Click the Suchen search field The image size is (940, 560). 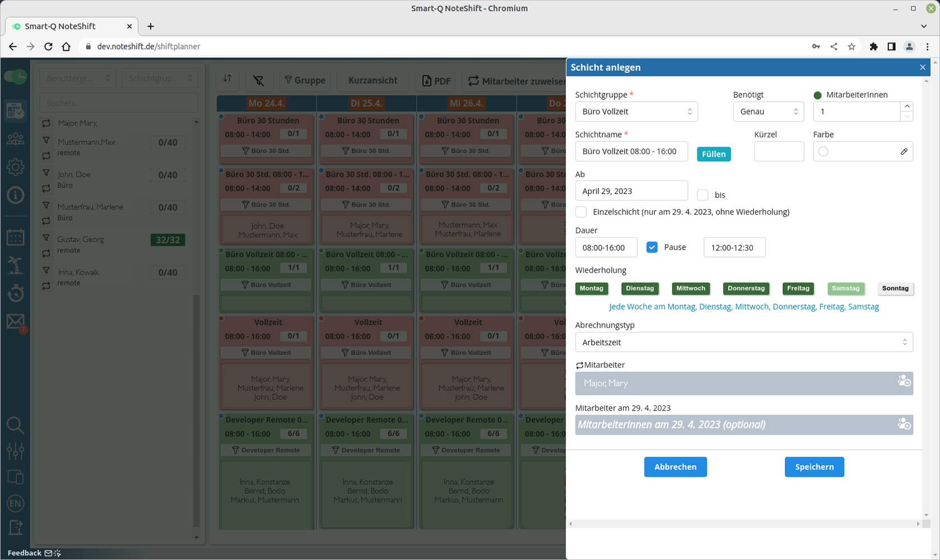pyautogui.click(x=119, y=103)
